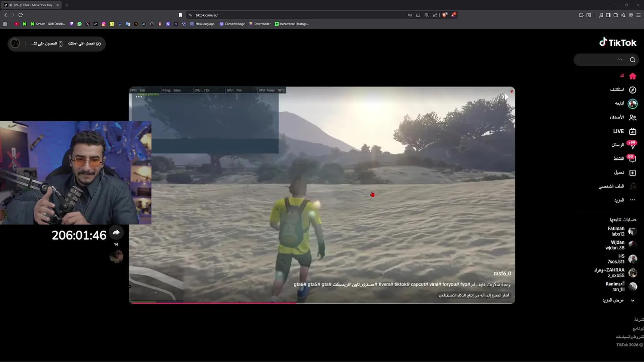The image size is (644, 362).
Task: Click the msf6_0 creator name on video
Action: pyautogui.click(x=502, y=274)
